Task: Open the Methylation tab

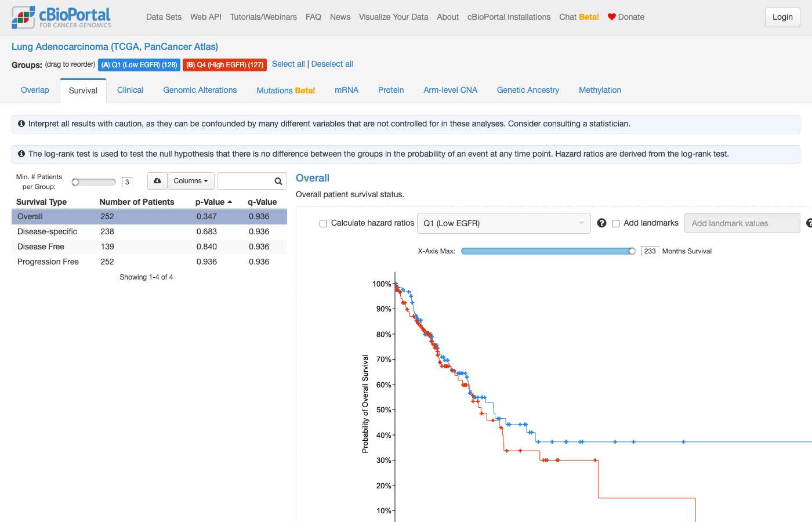Action: [600, 90]
